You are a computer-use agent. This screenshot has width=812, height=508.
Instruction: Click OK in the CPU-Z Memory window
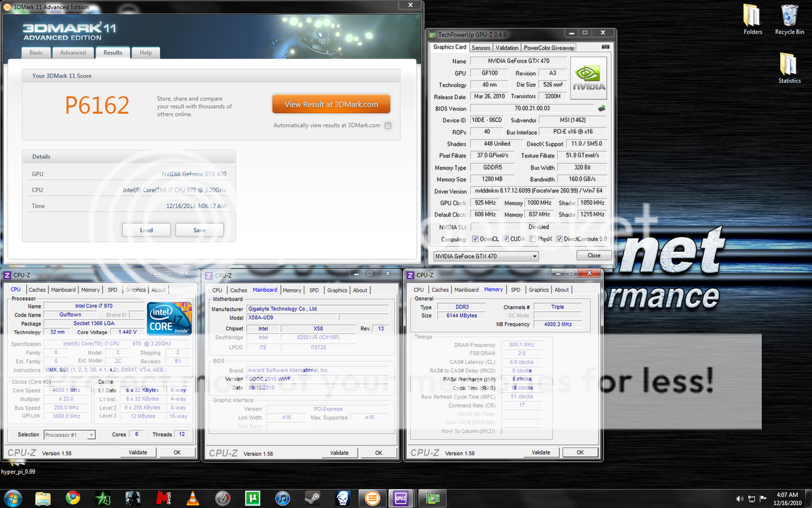pyautogui.click(x=580, y=452)
